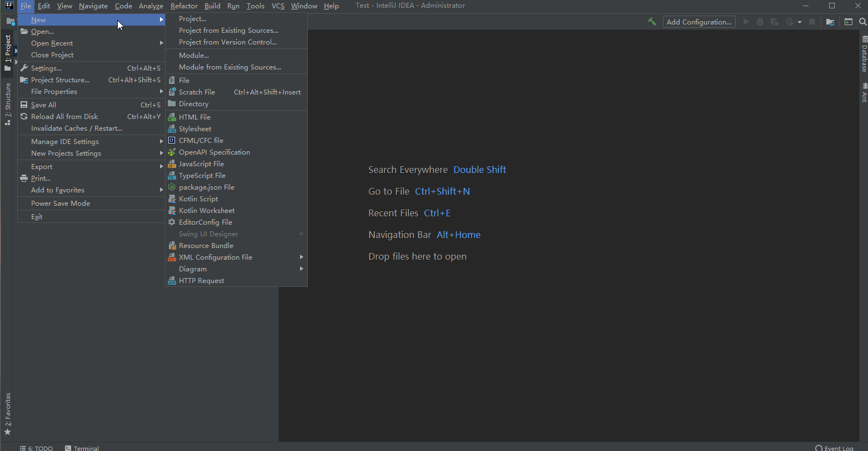This screenshot has width=868, height=451.
Task: Expand the run-profiler dropdown arrow in toolbar
Action: click(800, 22)
